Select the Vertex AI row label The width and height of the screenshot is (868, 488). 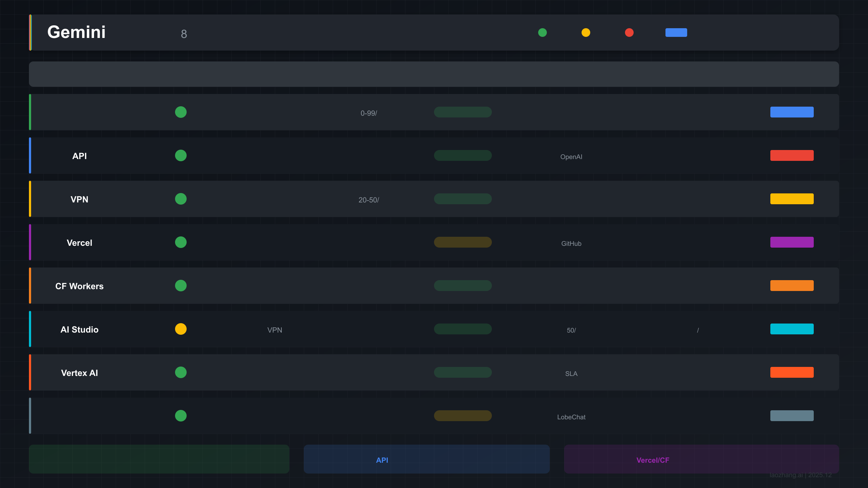click(80, 373)
